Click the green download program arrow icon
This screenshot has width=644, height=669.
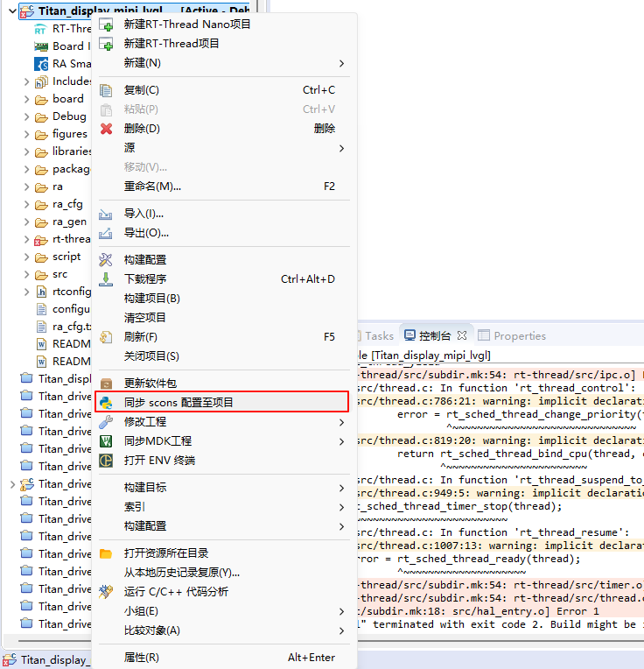coord(107,279)
